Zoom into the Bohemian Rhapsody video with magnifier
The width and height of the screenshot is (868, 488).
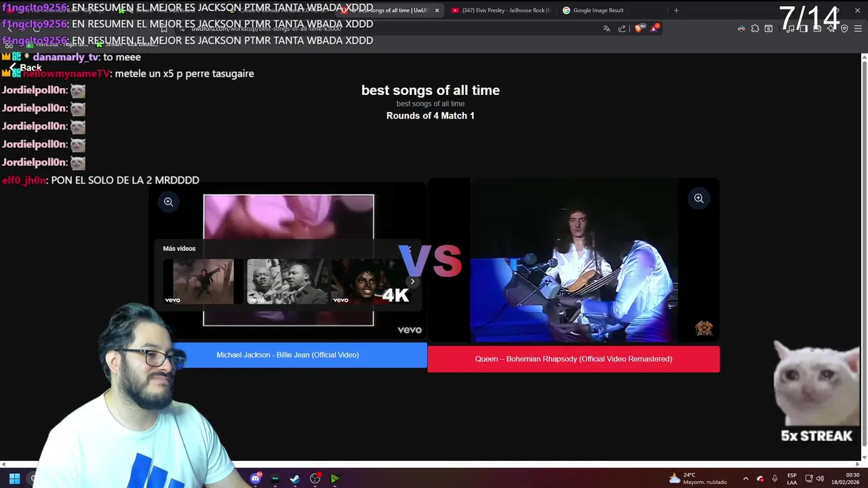coord(698,199)
